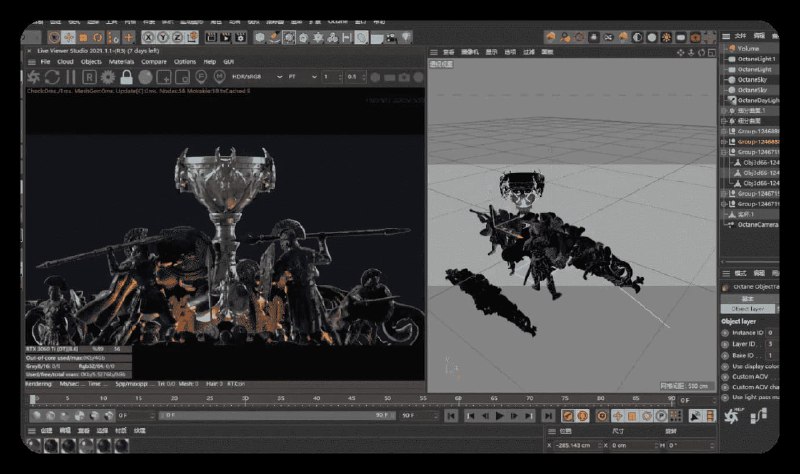
Task: Open the PT render kernel dropdown
Action: pos(298,77)
